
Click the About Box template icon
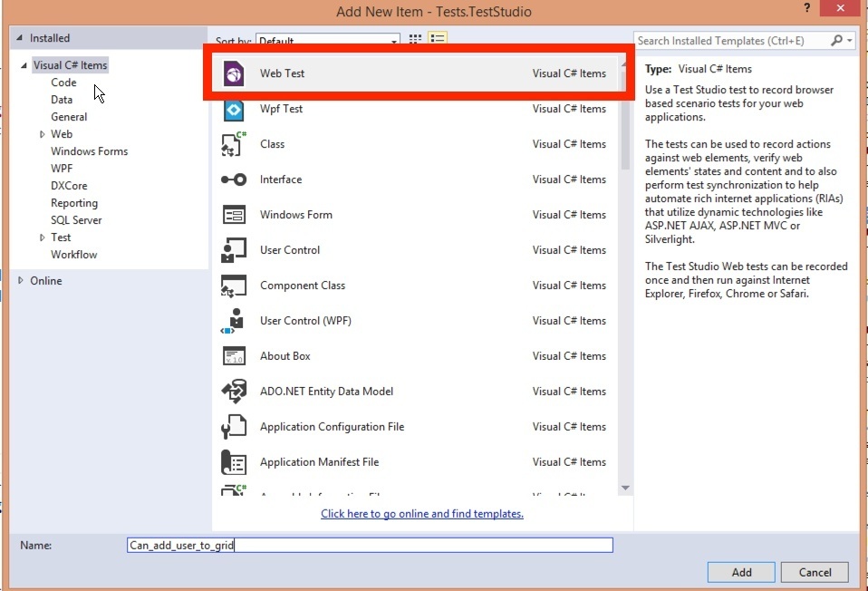click(234, 356)
